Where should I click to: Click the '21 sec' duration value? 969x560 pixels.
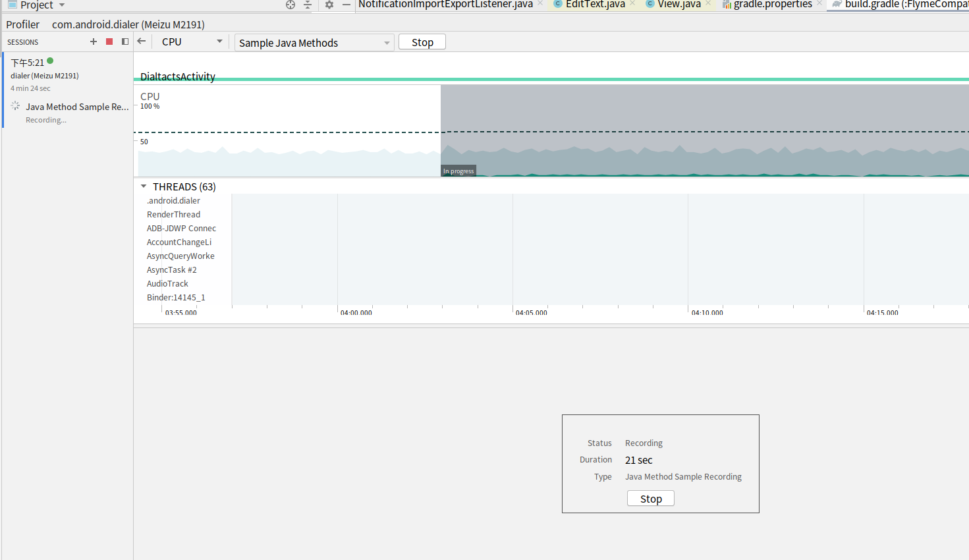(639, 460)
